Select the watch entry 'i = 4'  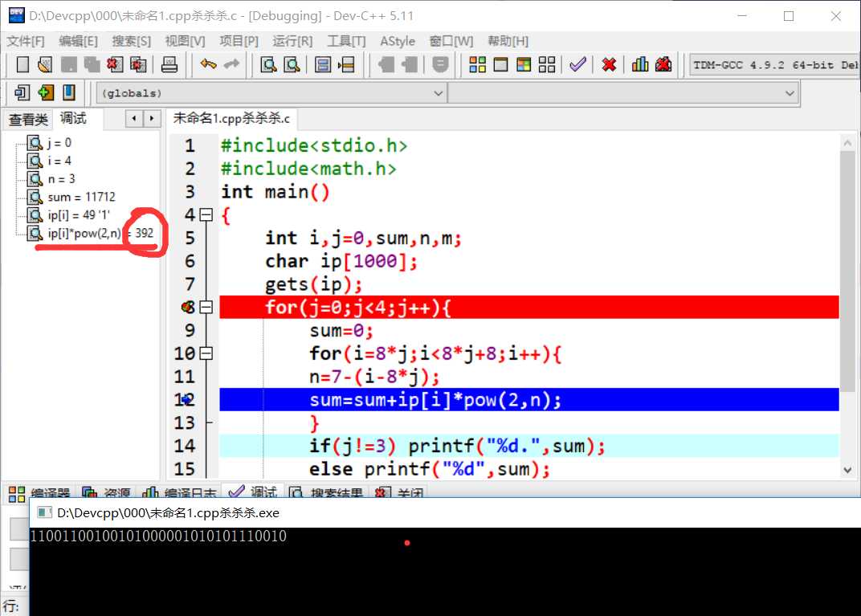[x=59, y=161]
